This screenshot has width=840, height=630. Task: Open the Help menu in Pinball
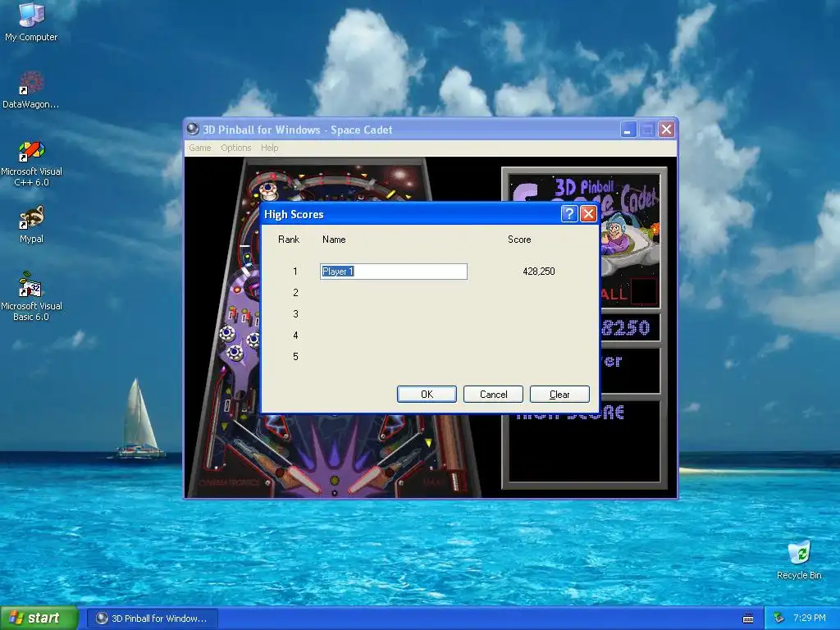click(x=269, y=148)
